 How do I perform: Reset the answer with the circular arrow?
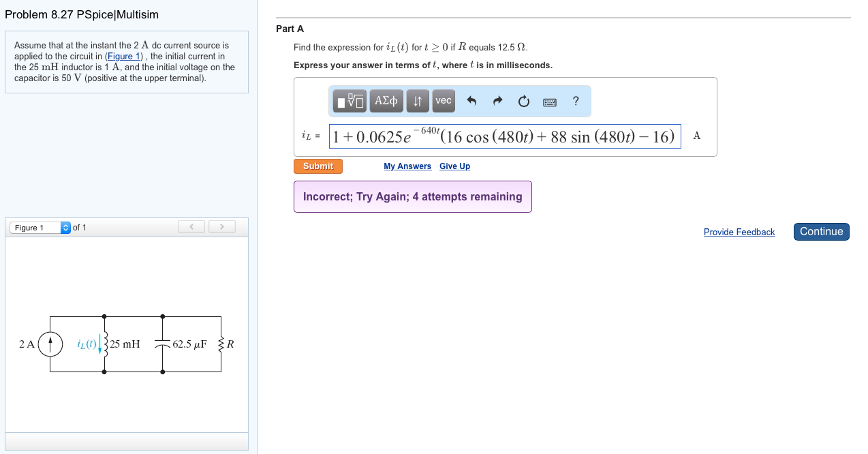pos(523,102)
